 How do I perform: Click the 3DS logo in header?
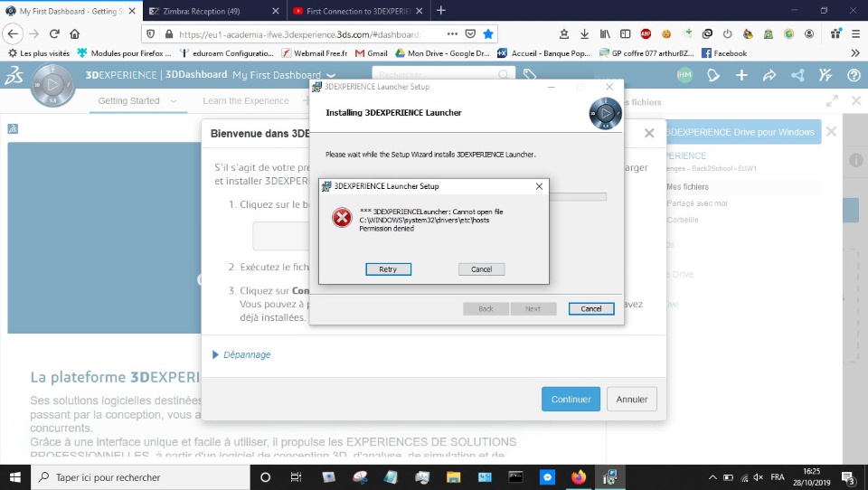coord(14,75)
